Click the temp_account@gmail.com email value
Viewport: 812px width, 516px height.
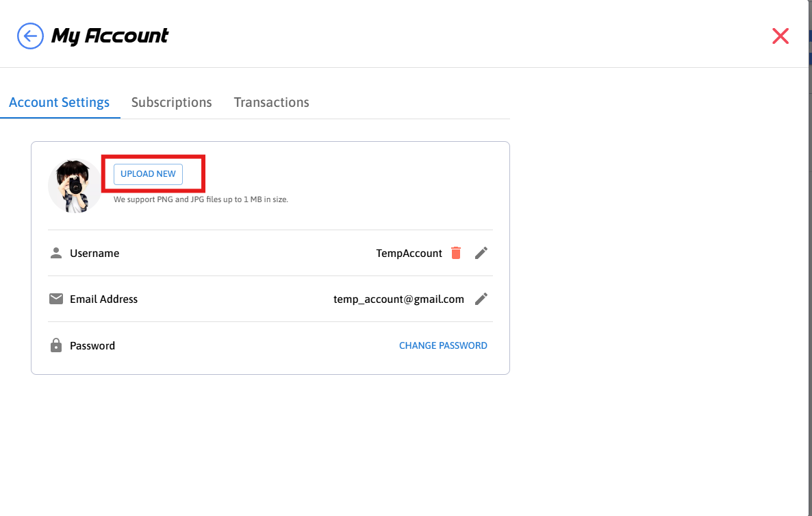(398, 299)
